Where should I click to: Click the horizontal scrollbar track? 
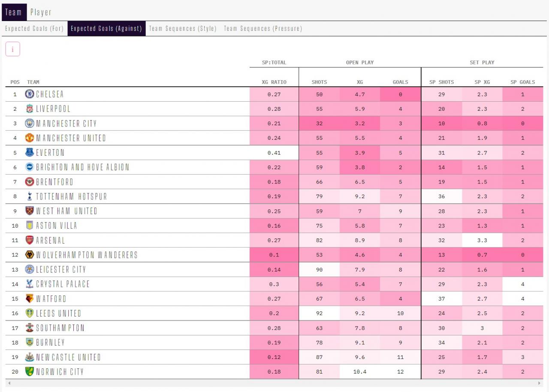(274, 383)
